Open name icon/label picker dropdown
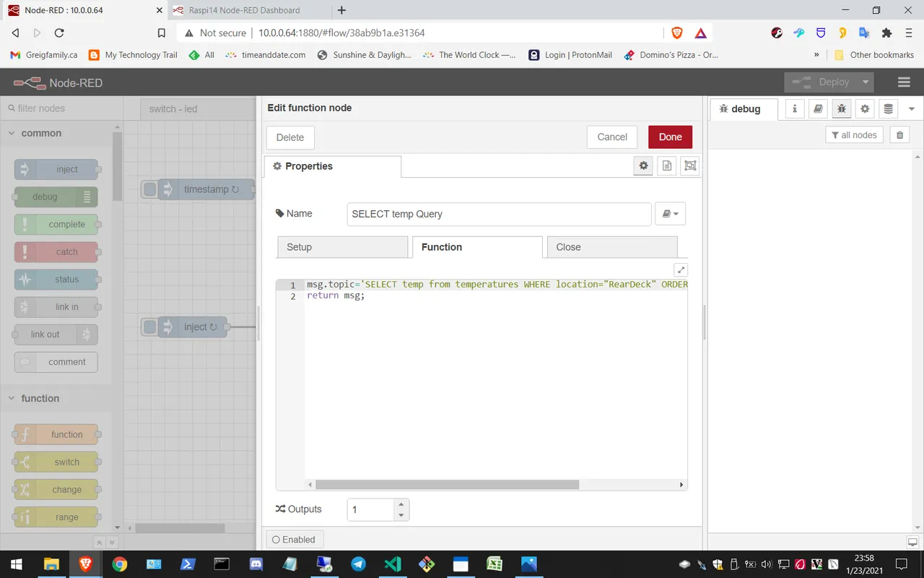Screen dimensions: 924x578 pyautogui.click(x=670, y=214)
